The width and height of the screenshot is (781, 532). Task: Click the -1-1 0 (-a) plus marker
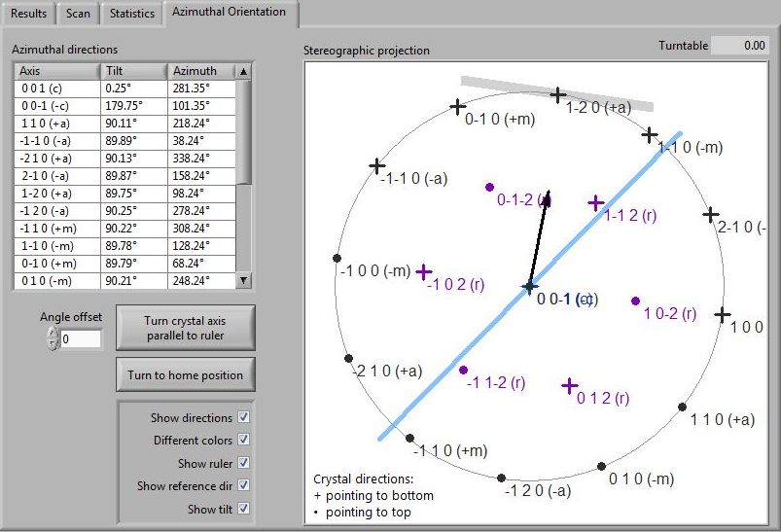(x=377, y=166)
